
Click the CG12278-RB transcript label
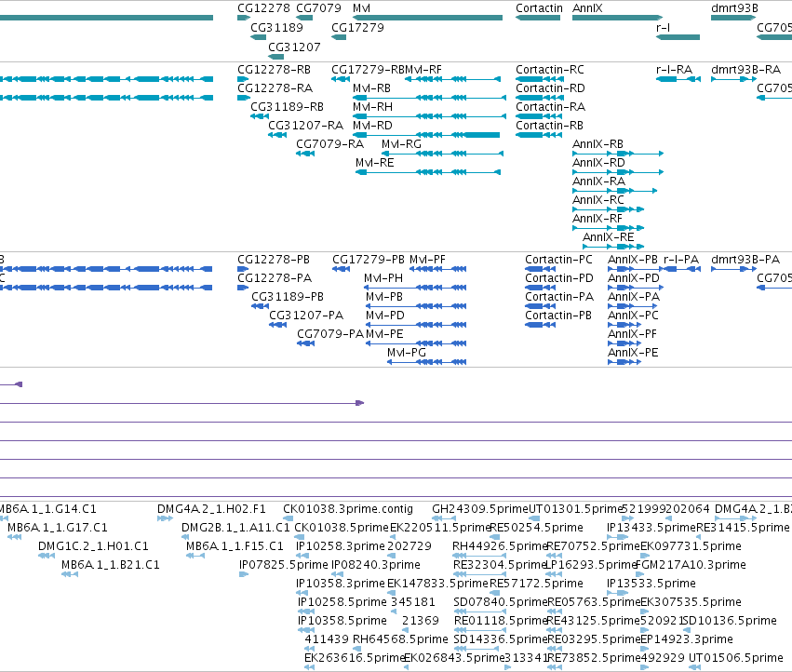274,69
